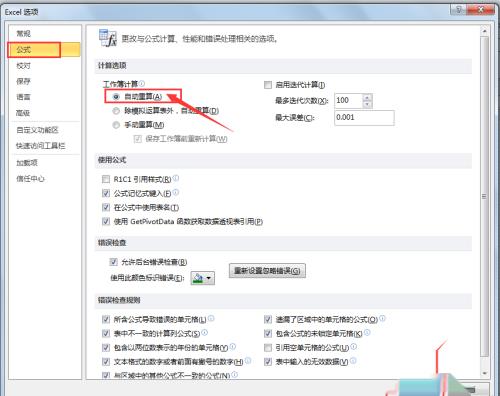Toggle 与区域中的其他公式不一致的公式(N) checkbox
The image size is (500, 396).
106,376
